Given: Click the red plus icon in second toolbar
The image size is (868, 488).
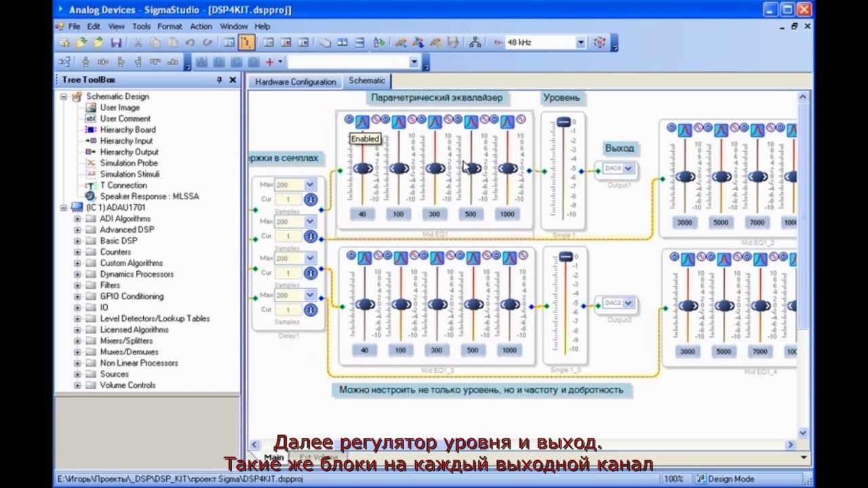Looking at the screenshot, I should 270,62.
